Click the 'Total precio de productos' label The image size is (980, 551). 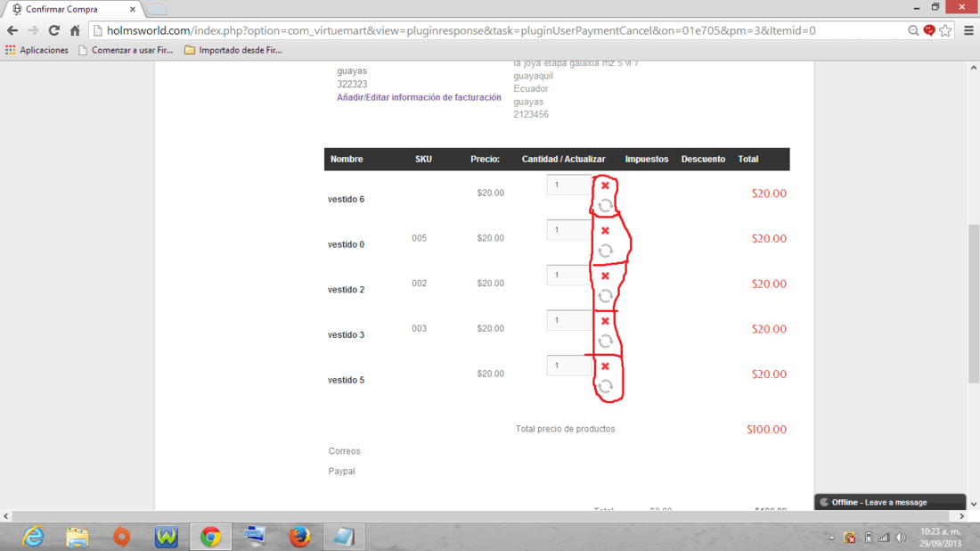(565, 429)
